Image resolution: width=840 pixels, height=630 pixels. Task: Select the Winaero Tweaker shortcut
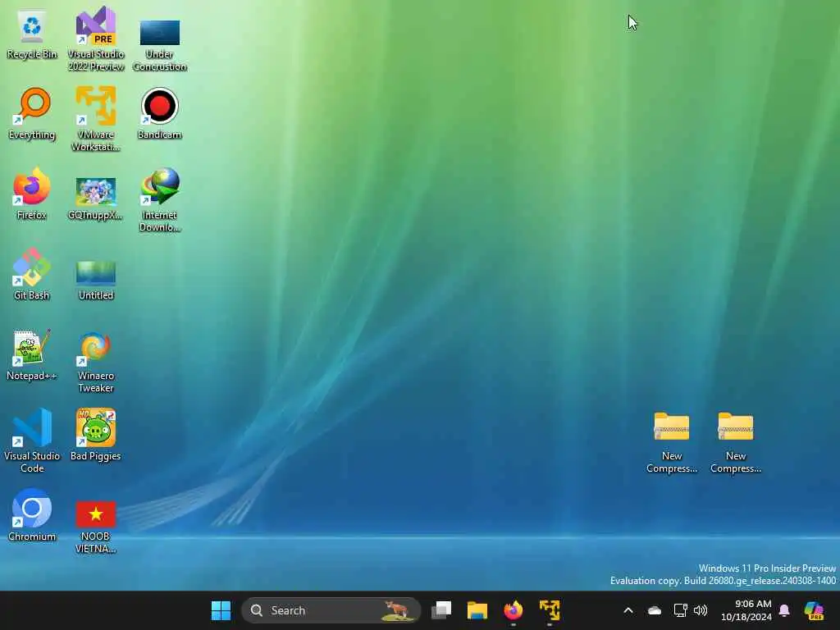pos(96,362)
